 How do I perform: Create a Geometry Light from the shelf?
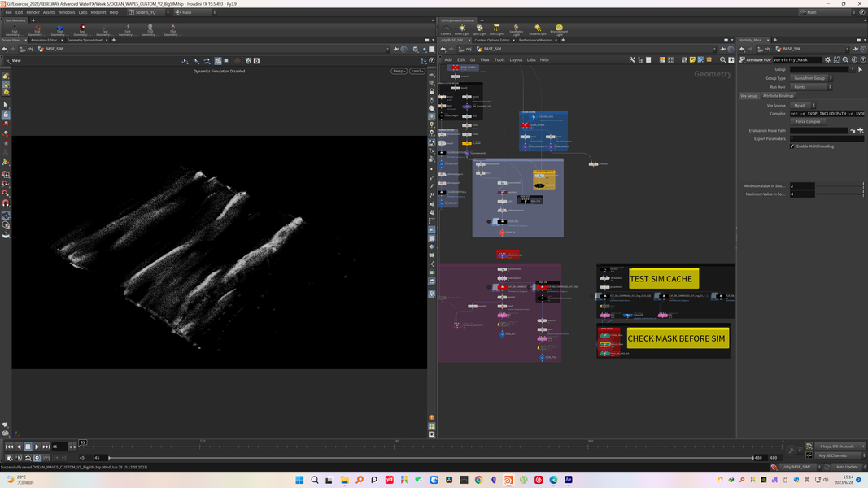pos(516,29)
